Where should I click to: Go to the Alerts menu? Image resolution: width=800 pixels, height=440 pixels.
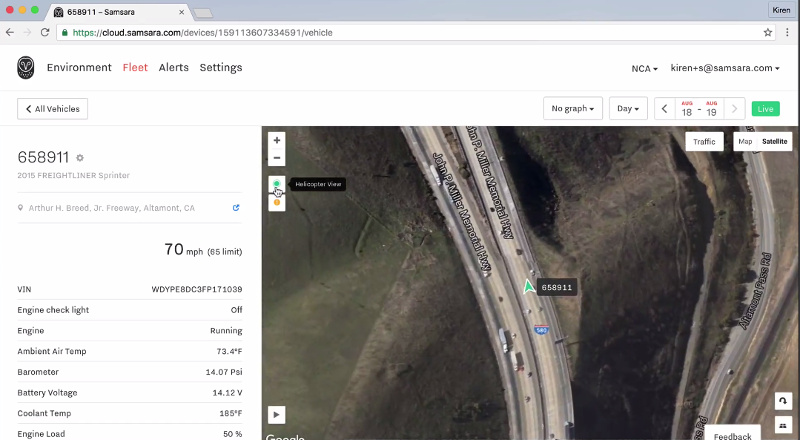pos(174,68)
